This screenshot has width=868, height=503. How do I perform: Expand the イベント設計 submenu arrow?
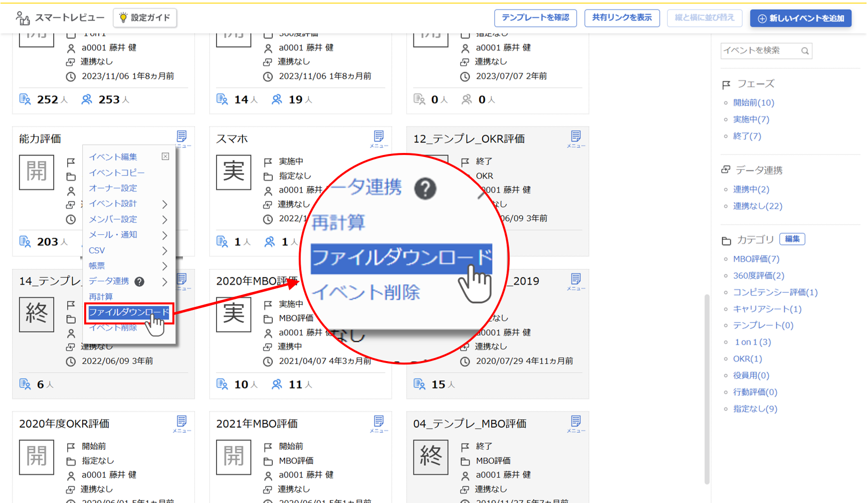pyautogui.click(x=165, y=204)
